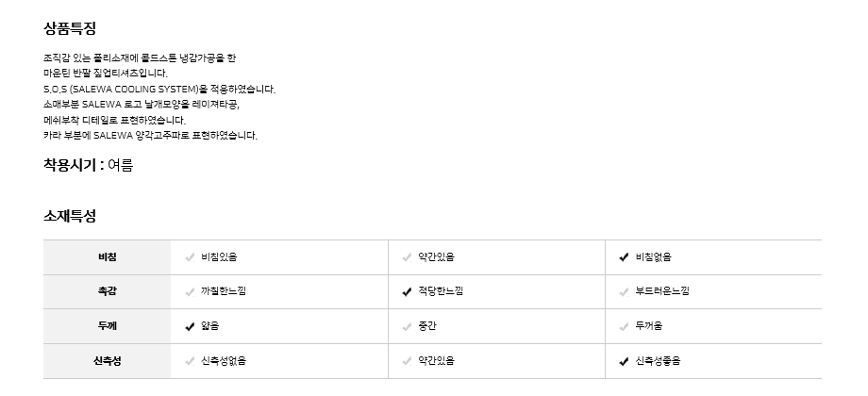Click the S.O.S (SALEWA COOLING SYSTEM) description line
The image size is (868, 396).
pos(159,90)
